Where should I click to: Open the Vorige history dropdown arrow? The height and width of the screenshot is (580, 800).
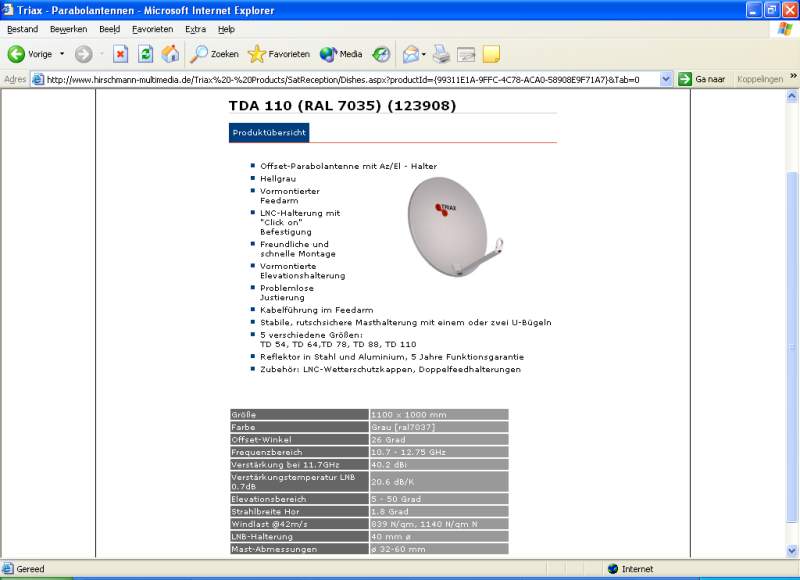pyautogui.click(x=62, y=54)
